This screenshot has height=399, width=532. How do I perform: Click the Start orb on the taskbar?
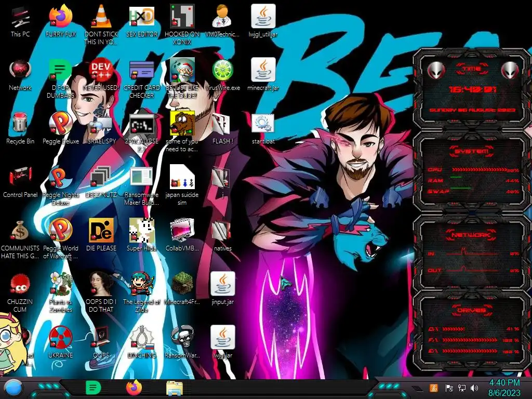click(13, 388)
